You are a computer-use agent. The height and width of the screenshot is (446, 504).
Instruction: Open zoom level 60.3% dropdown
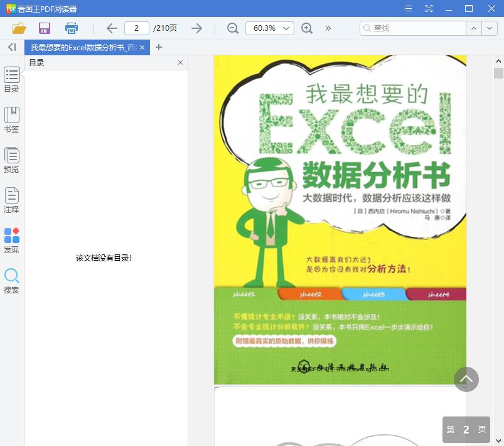point(270,28)
